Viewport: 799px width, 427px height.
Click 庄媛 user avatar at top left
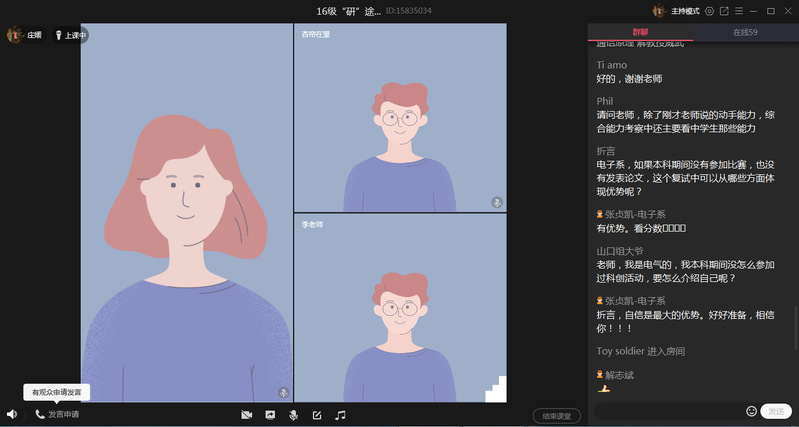point(15,34)
